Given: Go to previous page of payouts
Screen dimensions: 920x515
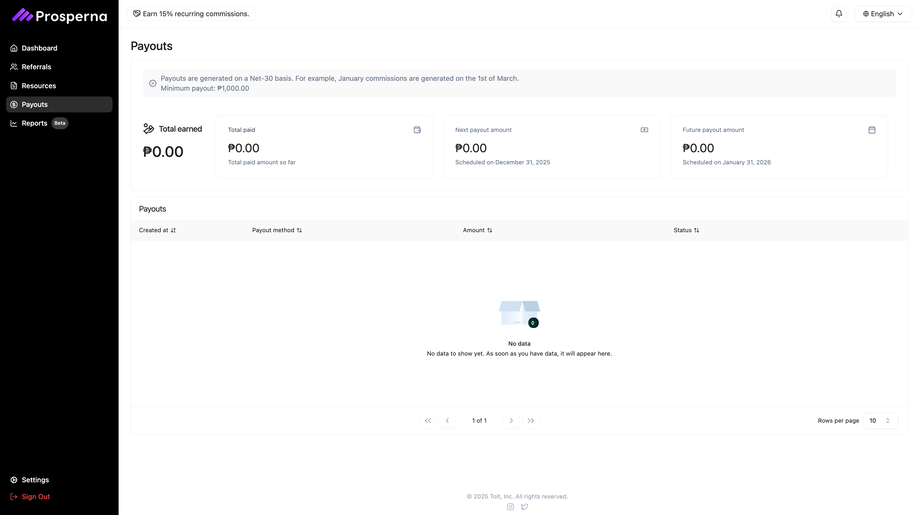Looking at the screenshot, I should point(447,421).
